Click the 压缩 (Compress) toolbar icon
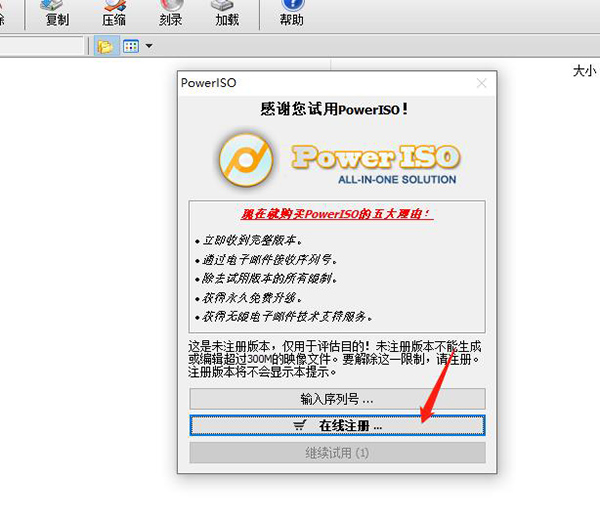Viewport: 600px width, 525px height. pyautogui.click(x=114, y=13)
